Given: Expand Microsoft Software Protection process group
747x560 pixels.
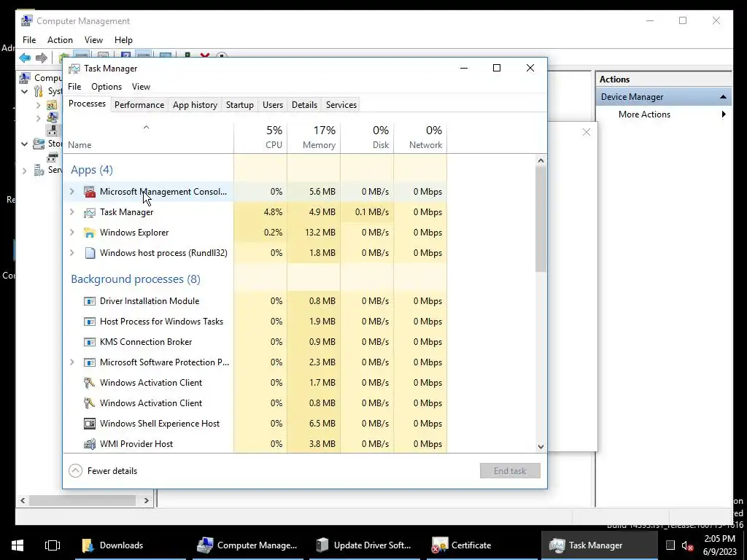Looking at the screenshot, I should [x=72, y=362].
